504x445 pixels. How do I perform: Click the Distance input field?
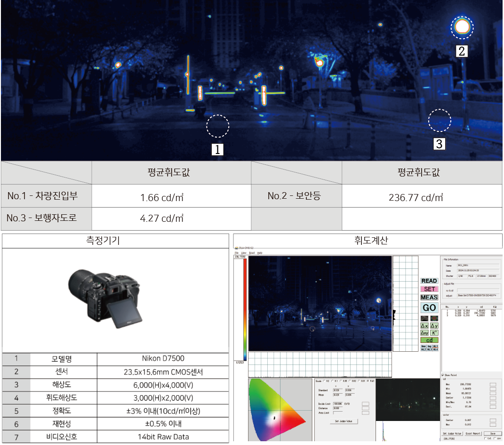[337, 408]
